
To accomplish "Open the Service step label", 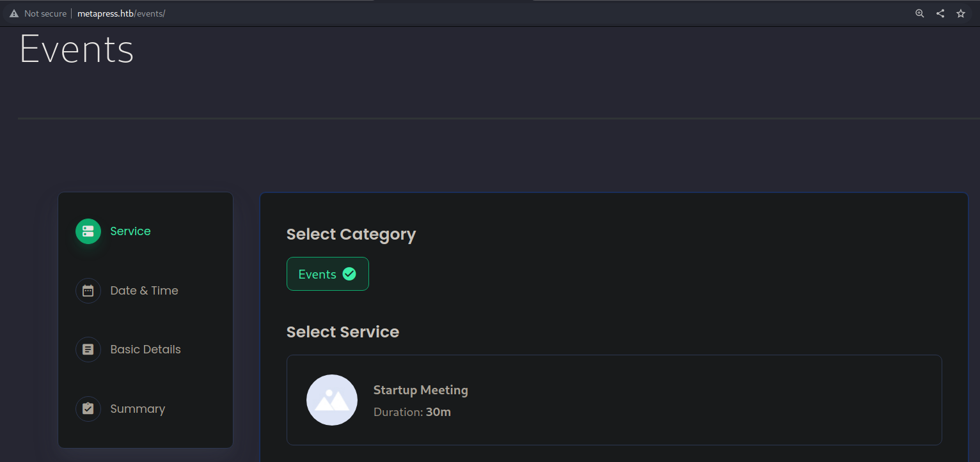I will [130, 231].
